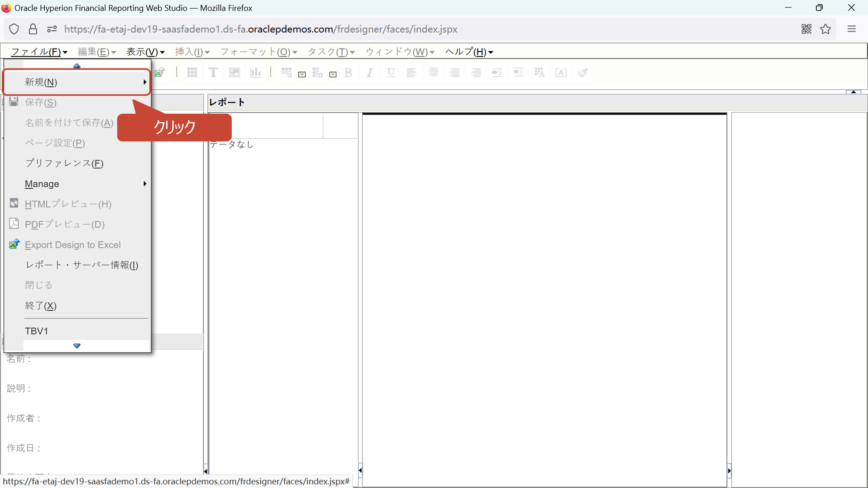
Task: Click the insert image toolbar icon
Action: point(234,72)
